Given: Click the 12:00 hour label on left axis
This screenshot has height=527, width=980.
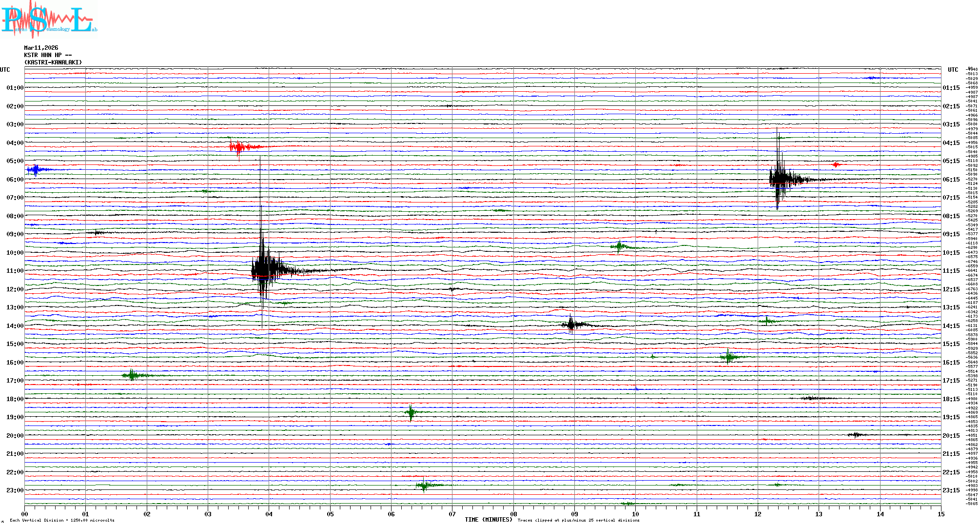Looking at the screenshot, I should click(15, 289).
